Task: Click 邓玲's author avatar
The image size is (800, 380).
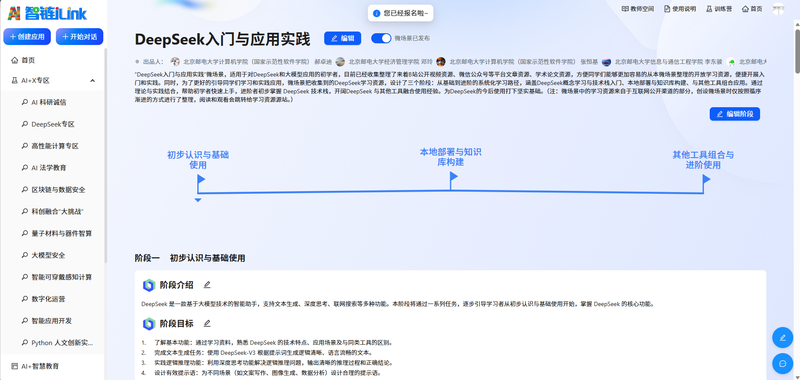Action: [340, 62]
